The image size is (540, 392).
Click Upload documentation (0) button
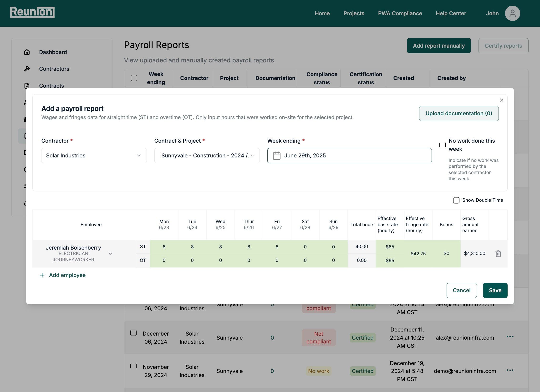(458, 113)
